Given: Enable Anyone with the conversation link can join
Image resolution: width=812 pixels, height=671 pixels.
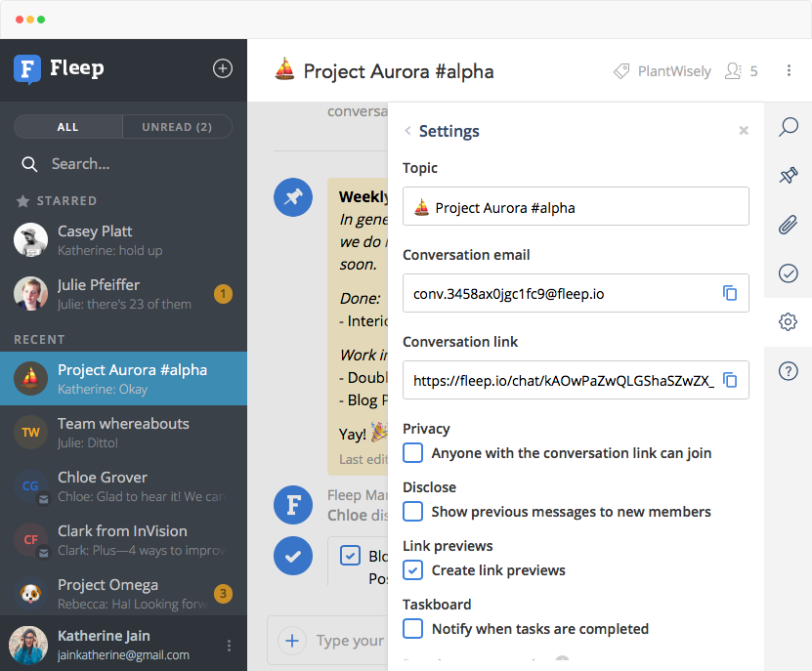Looking at the screenshot, I should 412,453.
